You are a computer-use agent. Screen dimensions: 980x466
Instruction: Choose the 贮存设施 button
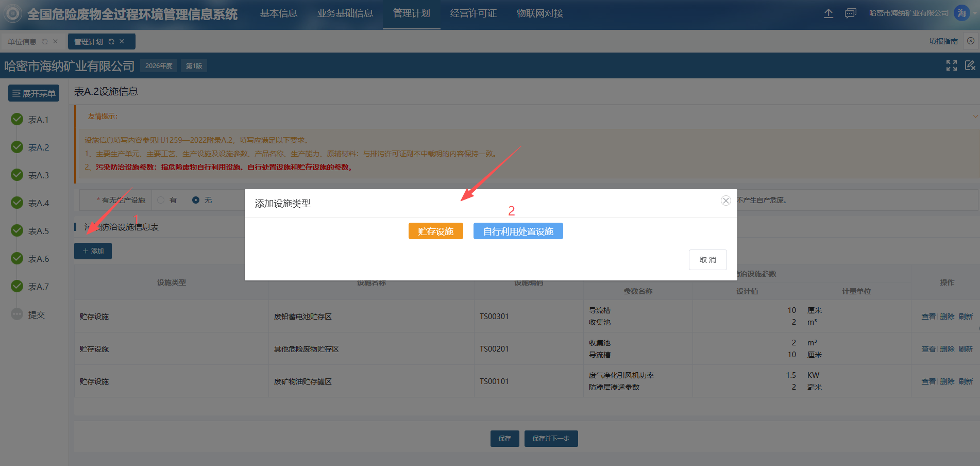point(435,231)
